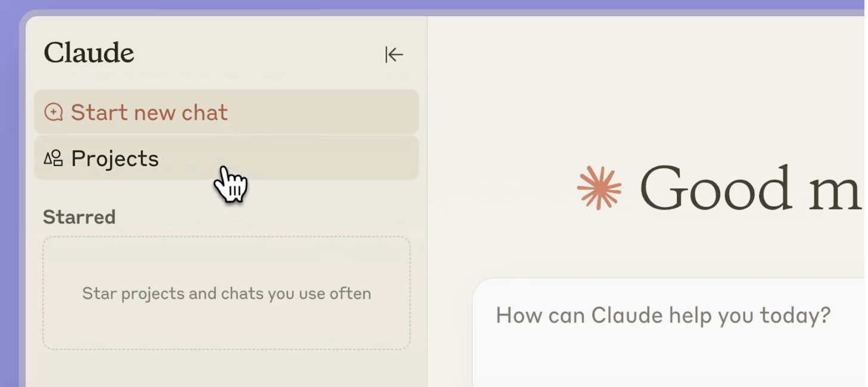Click the vertical divider between sidebar and main
Viewport: 868px width, 387px height.
tap(427, 238)
